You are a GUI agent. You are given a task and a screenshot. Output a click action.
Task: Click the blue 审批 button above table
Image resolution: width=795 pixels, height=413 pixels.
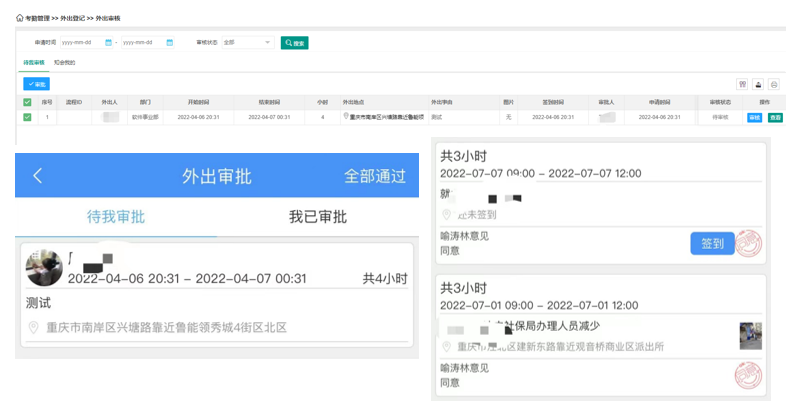[x=36, y=84]
